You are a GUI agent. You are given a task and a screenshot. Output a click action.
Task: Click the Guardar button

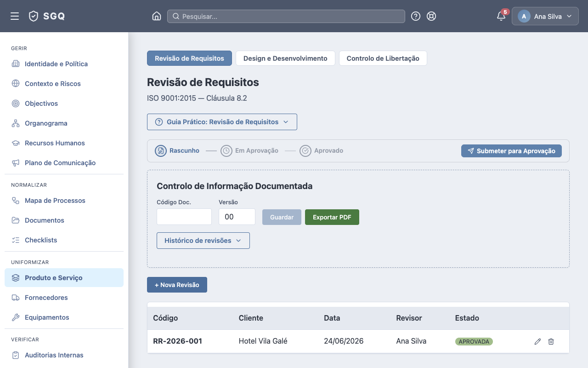[282, 217]
